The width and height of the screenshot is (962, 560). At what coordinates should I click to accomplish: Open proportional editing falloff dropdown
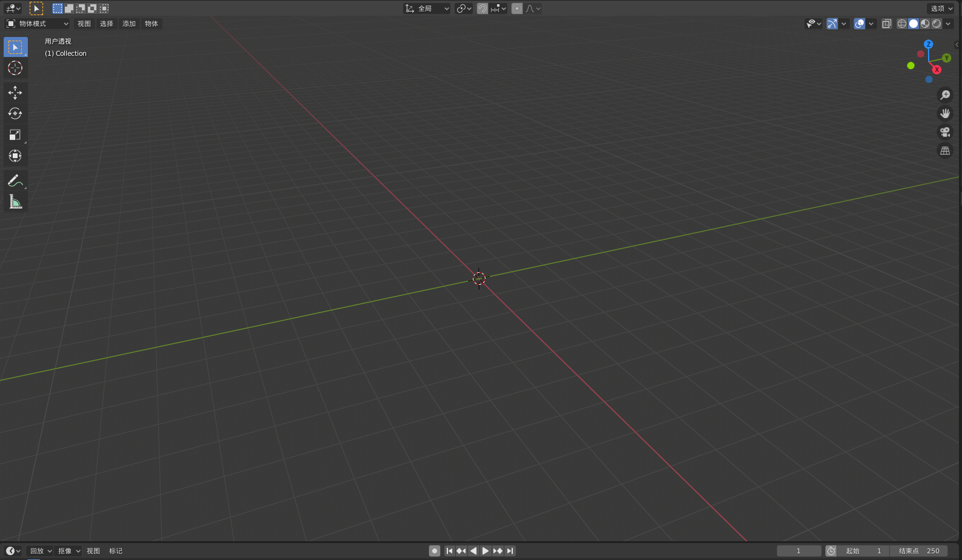pyautogui.click(x=533, y=8)
